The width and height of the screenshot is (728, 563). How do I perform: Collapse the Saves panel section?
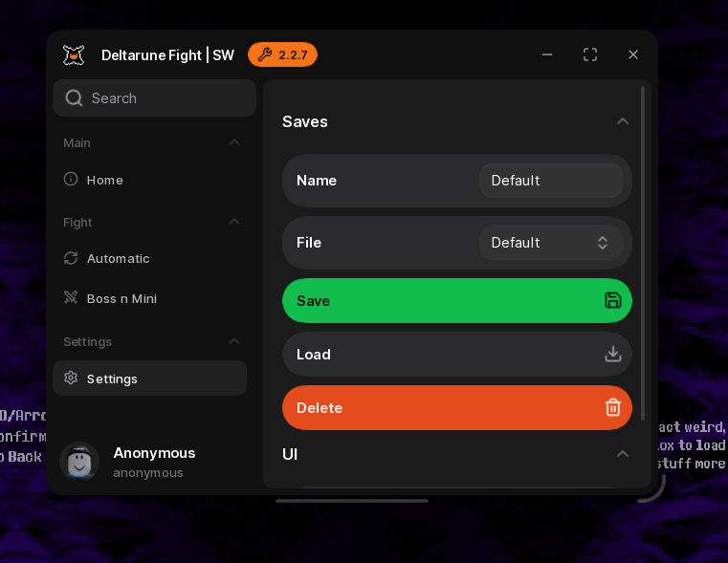click(x=623, y=121)
